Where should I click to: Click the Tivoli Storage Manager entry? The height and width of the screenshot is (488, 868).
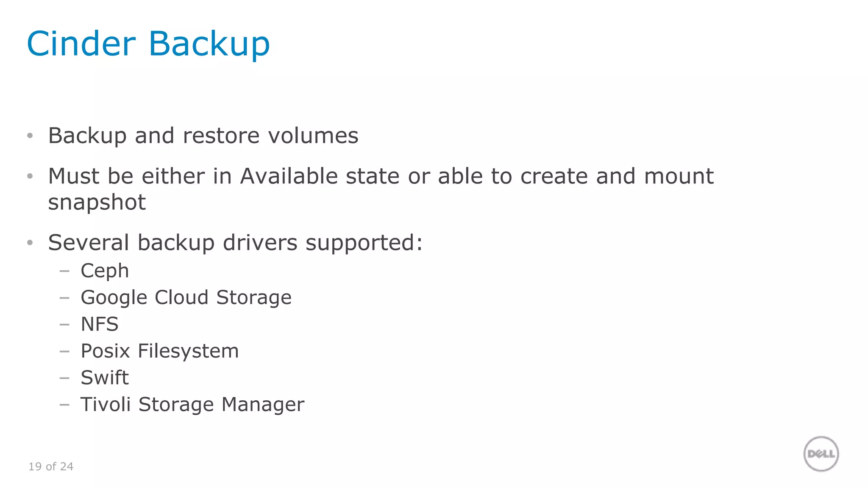[x=192, y=405]
